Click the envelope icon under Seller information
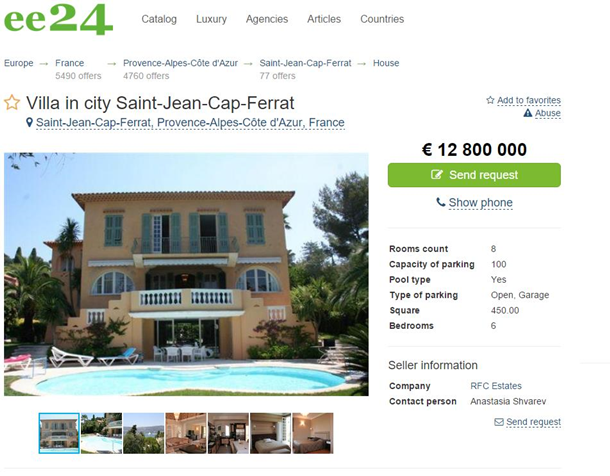The image size is (610, 476). point(499,422)
